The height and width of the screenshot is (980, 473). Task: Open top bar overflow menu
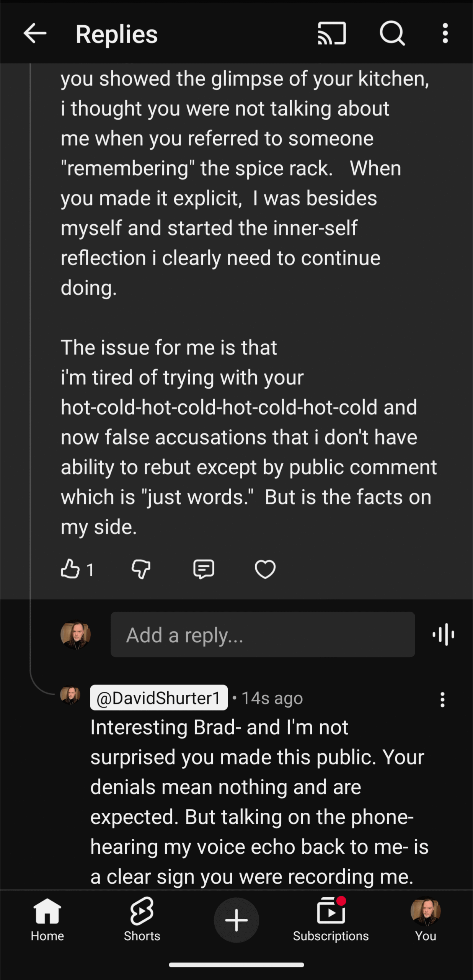point(445,34)
